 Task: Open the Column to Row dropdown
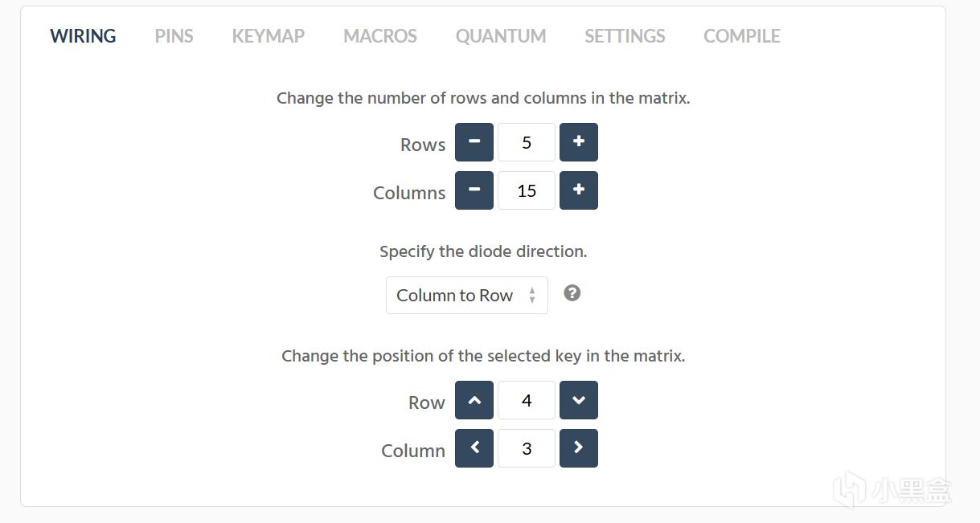466,295
